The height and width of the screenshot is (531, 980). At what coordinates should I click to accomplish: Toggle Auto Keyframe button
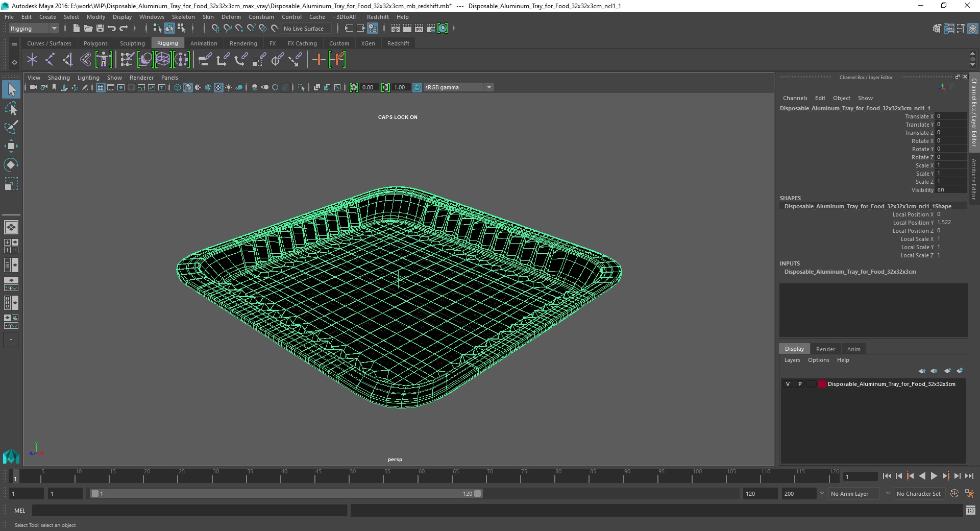point(954,494)
